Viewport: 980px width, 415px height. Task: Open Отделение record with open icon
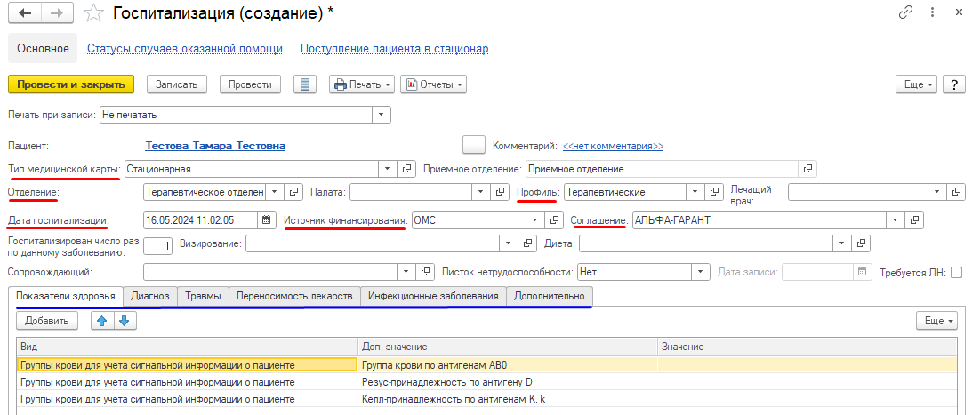(293, 192)
